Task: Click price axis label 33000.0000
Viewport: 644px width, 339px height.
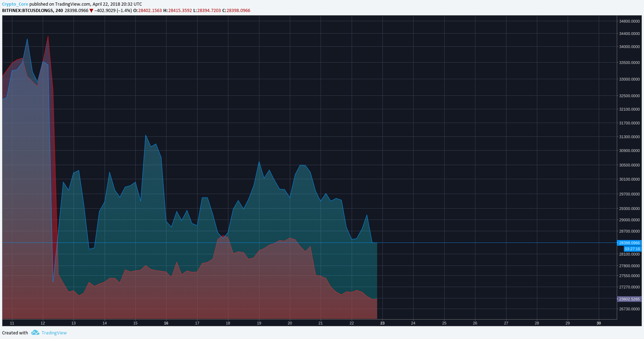Action: [630, 79]
